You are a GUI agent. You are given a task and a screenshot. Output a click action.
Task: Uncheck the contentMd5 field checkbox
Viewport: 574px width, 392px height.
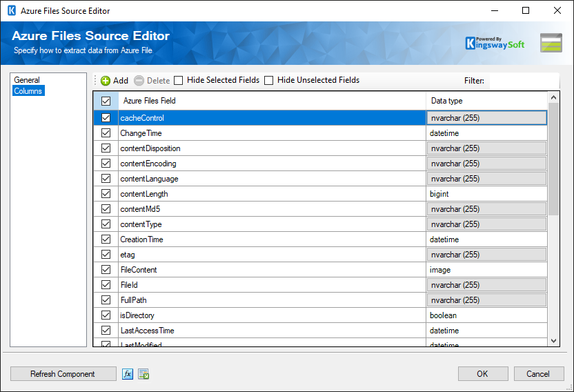(106, 209)
